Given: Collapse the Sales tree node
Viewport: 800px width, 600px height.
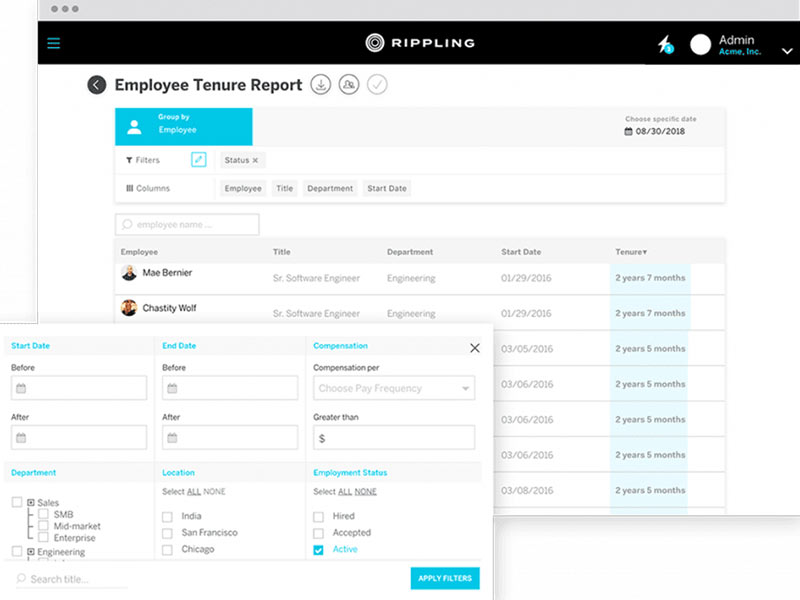Looking at the screenshot, I should tap(31, 503).
